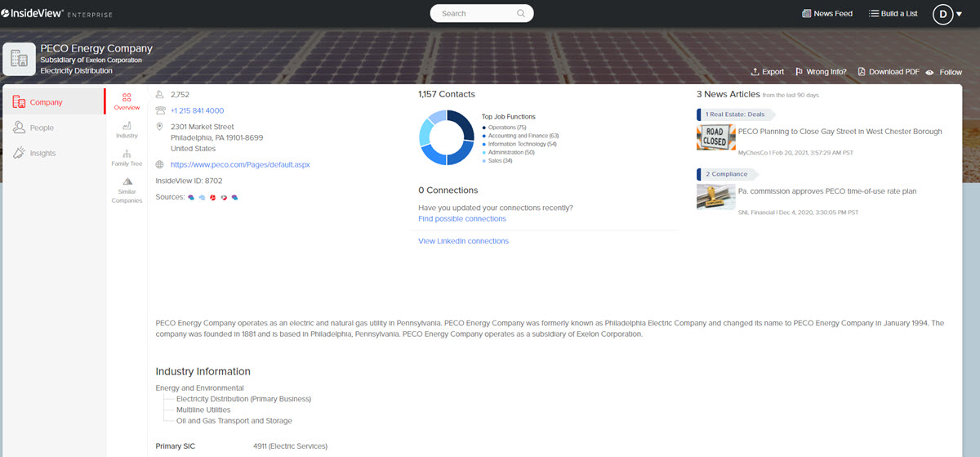980x457 pixels.
Task: Open the Industry section icon
Action: (127, 127)
